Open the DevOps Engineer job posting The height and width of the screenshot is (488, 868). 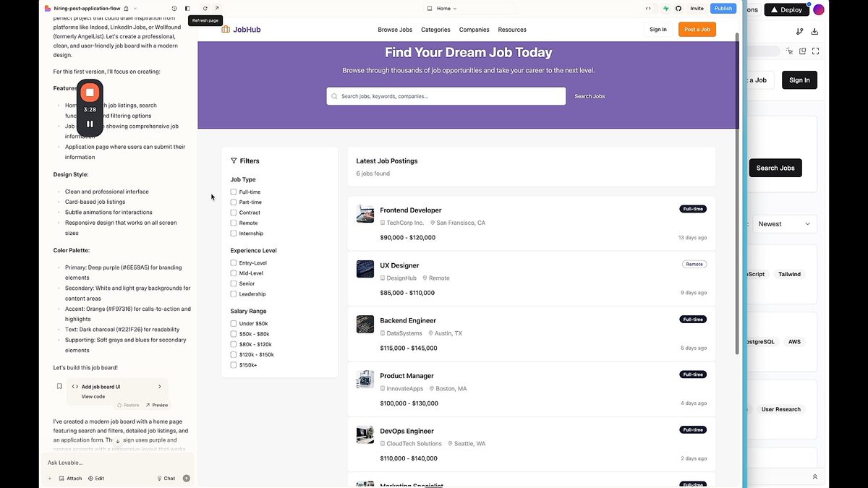pos(407,431)
